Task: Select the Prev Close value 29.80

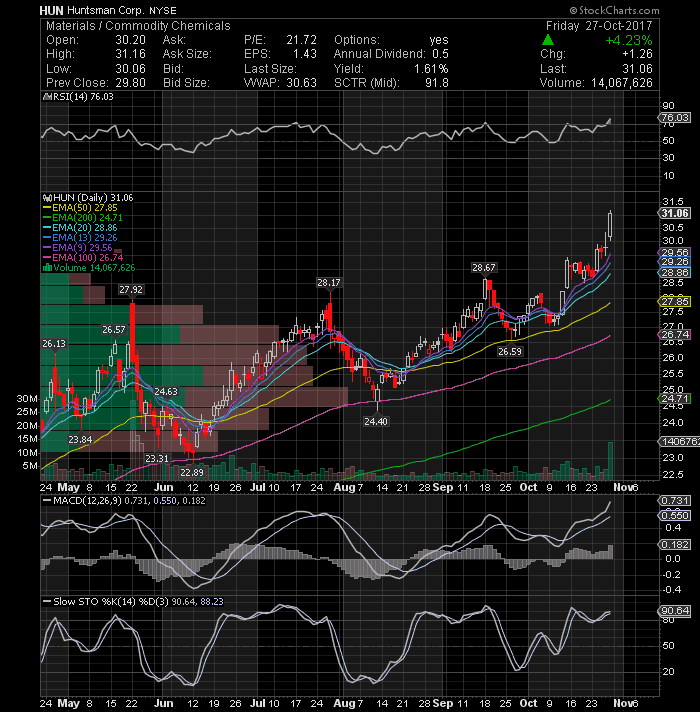Action: coord(130,83)
